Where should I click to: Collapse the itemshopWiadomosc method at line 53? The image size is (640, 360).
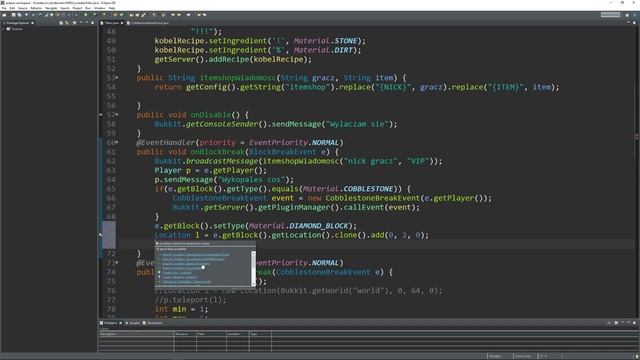(x=117, y=78)
